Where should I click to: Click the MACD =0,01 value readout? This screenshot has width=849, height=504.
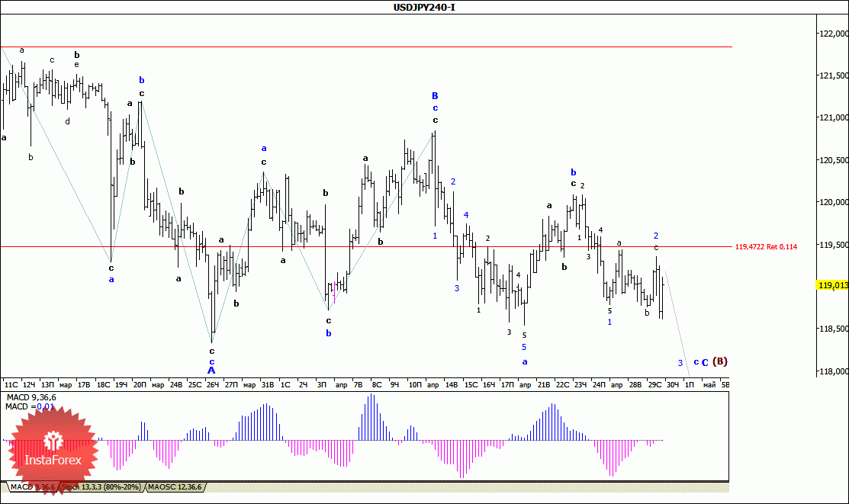click(x=30, y=406)
